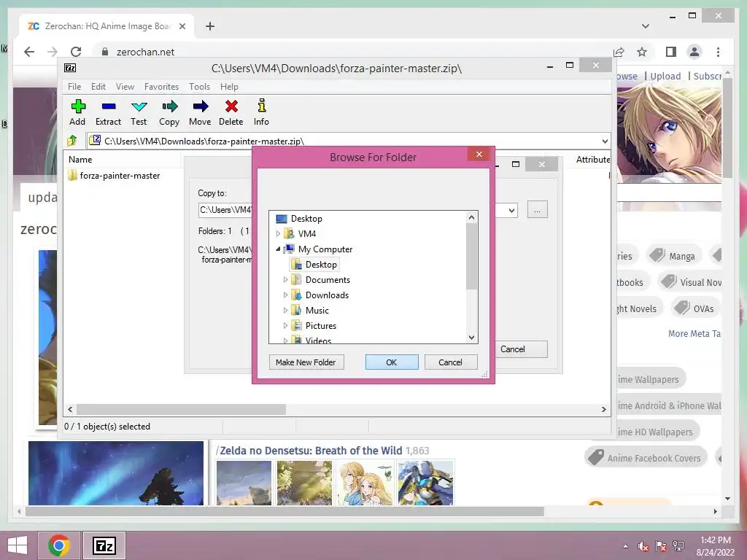The width and height of the screenshot is (747, 560).
Task: Expand the Pictures folder node
Action: point(285,326)
